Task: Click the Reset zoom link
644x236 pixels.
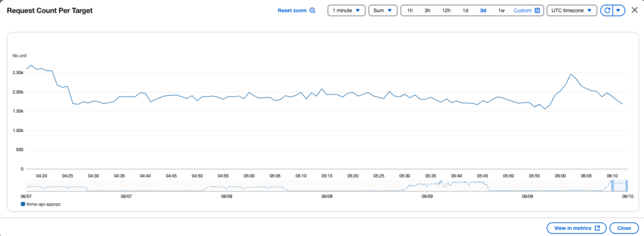Action: coord(292,11)
